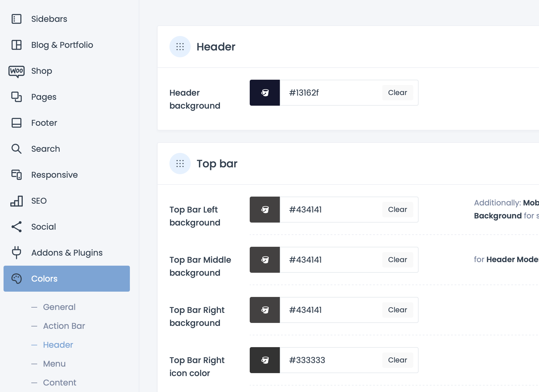
Task: Click the Sidebars icon in the menu
Action: (x=17, y=19)
